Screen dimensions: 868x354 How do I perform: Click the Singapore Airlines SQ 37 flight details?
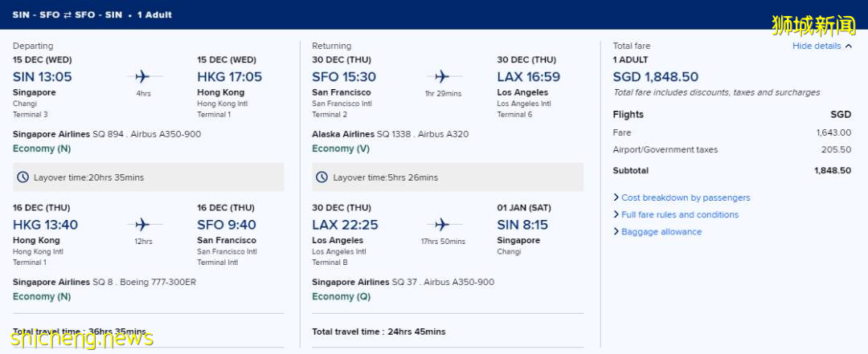click(403, 282)
